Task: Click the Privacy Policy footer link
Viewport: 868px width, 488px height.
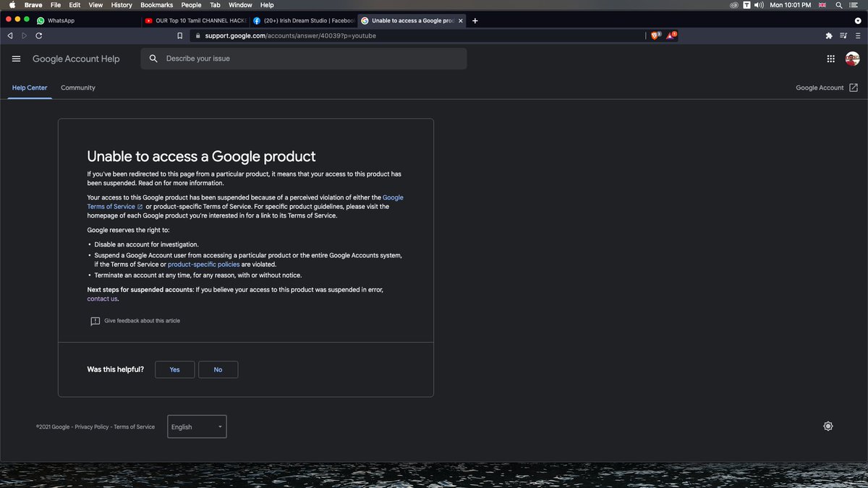Action: 92,427
